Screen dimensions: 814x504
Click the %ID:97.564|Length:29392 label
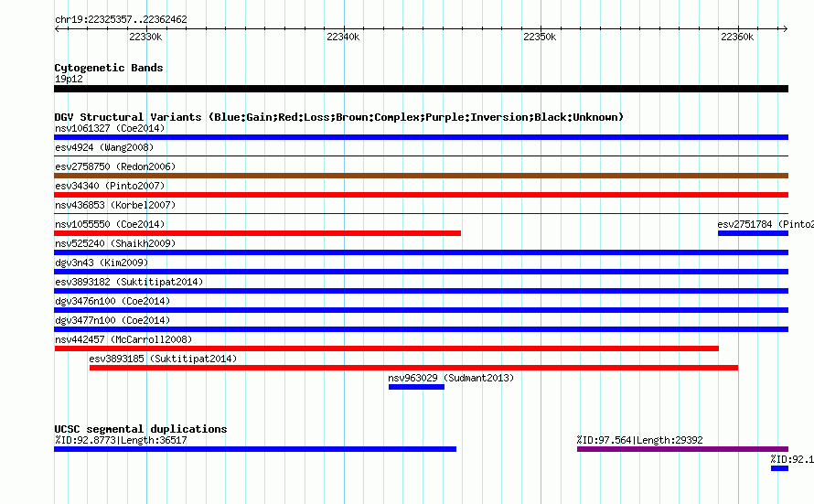click(x=639, y=440)
